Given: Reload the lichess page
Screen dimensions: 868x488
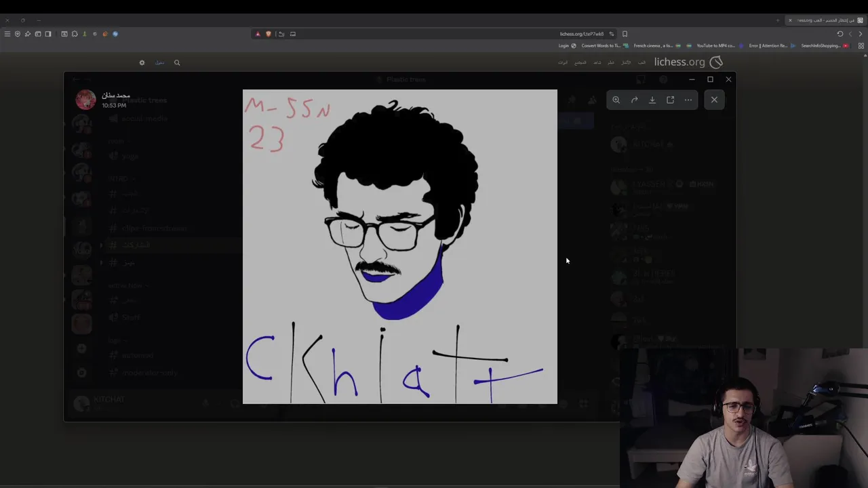Looking at the screenshot, I should [x=840, y=34].
